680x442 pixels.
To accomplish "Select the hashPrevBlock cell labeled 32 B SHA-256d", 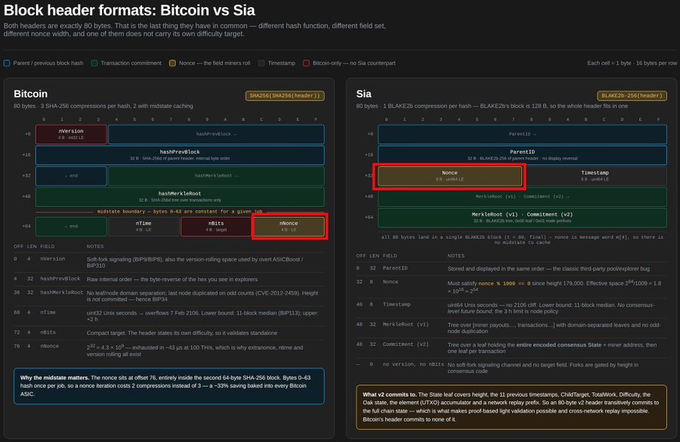I will (180, 155).
